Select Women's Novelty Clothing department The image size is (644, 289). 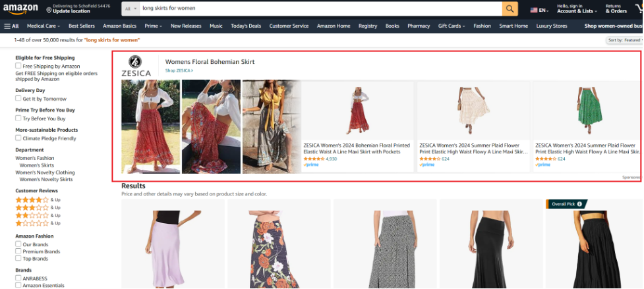click(45, 172)
